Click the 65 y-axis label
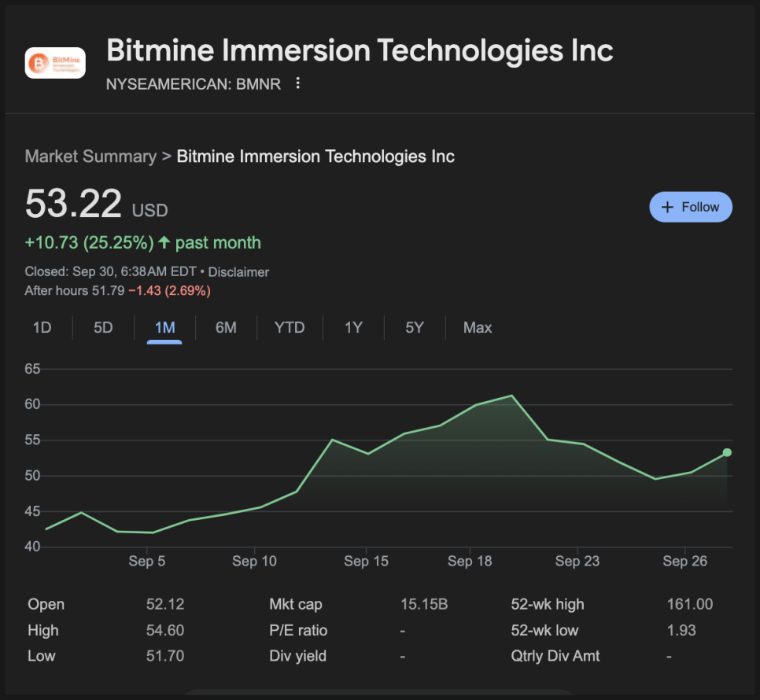Screen dimensions: 760x700 pyautogui.click(x=32, y=369)
